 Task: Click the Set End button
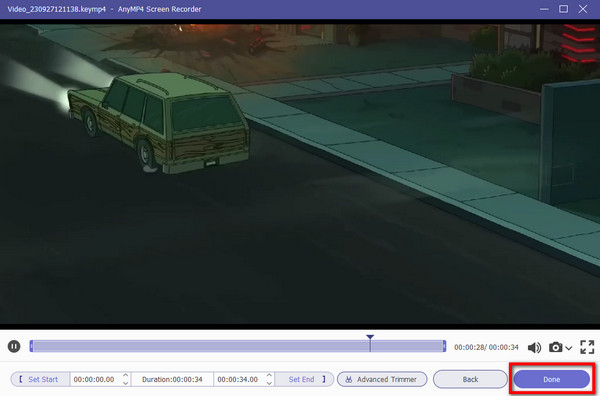(x=305, y=379)
